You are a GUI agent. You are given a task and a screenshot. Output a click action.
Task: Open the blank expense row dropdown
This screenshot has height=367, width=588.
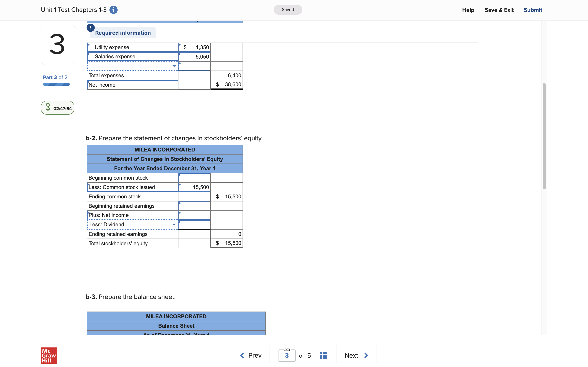click(x=174, y=66)
